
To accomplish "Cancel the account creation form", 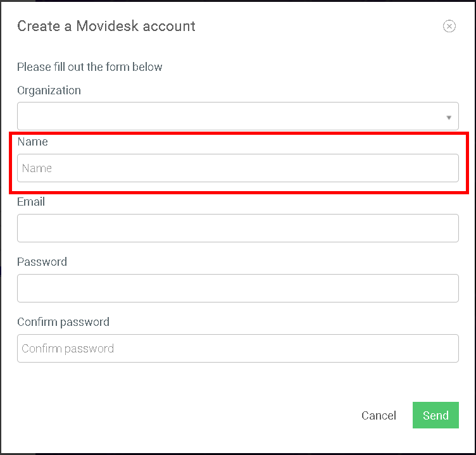I will pyautogui.click(x=379, y=415).
